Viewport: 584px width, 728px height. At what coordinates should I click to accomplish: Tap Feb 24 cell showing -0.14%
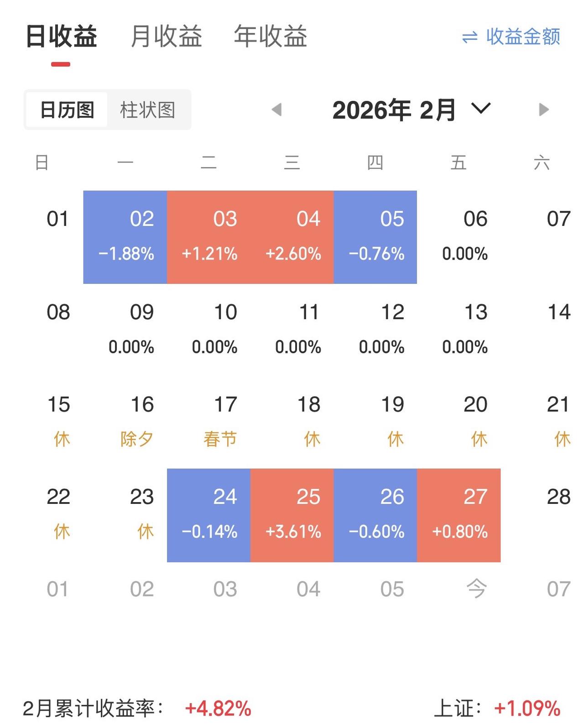tap(209, 515)
